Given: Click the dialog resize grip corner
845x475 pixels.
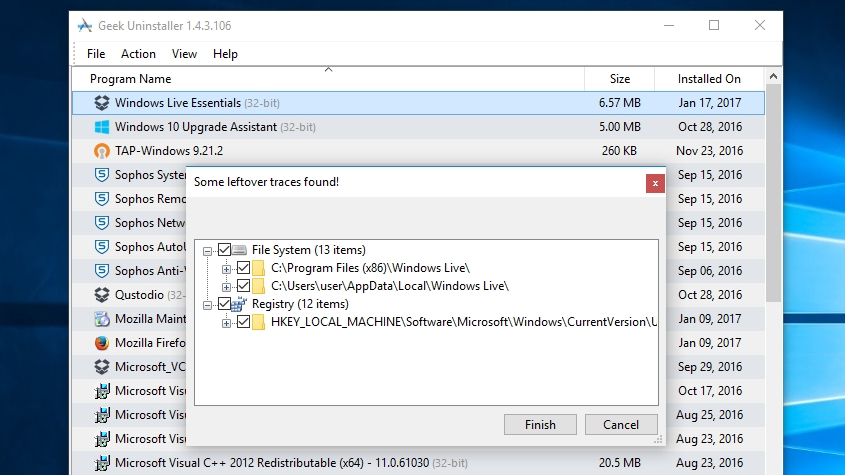Looking at the screenshot, I should pyautogui.click(x=659, y=440).
